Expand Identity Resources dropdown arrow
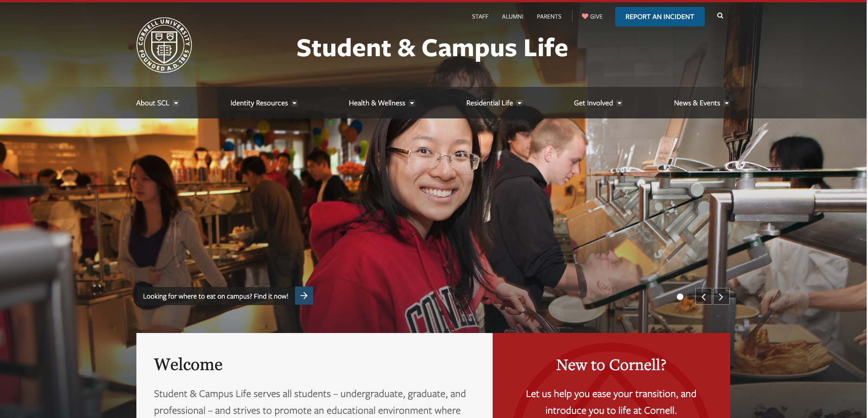 point(295,103)
